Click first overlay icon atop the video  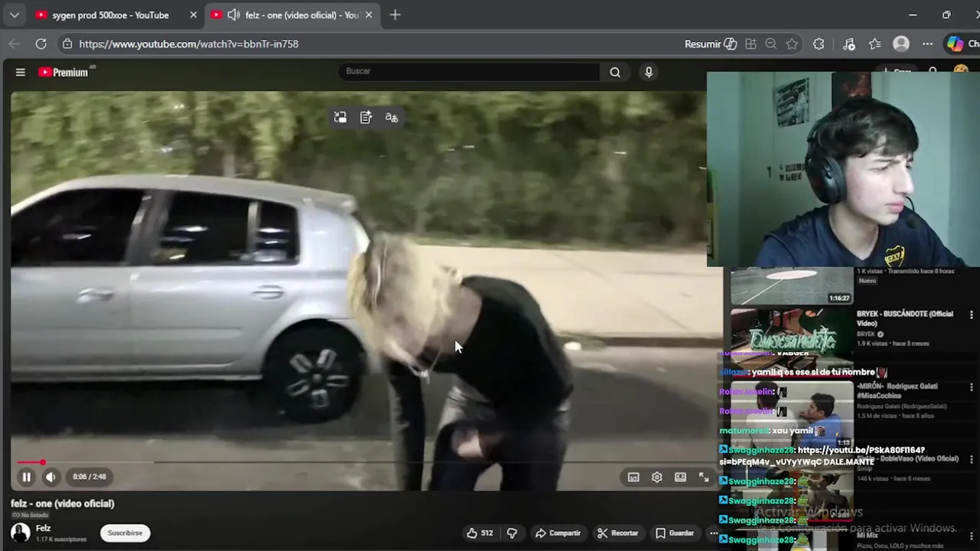[x=340, y=117]
